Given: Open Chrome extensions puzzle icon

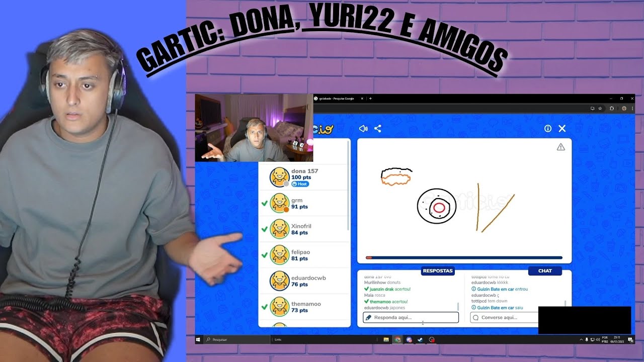Looking at the screenshot, I should pyautogui.click(x=612, y=108).
